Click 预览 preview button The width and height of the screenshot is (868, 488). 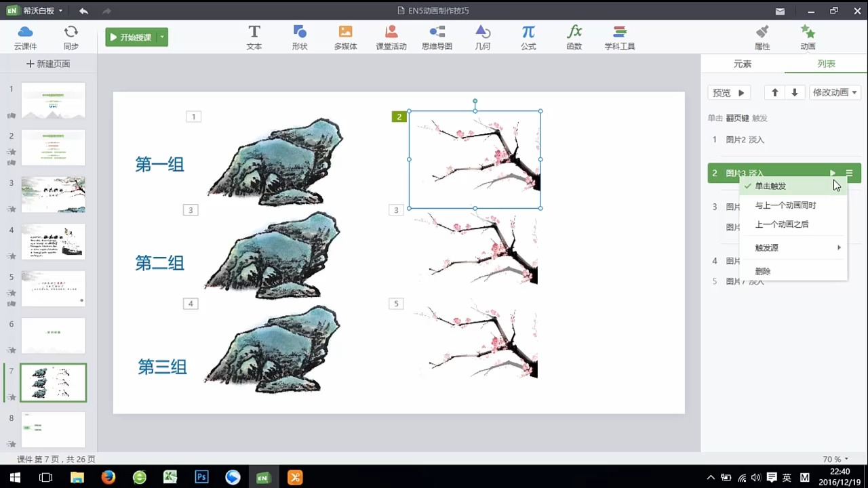[x=729, y=93]
